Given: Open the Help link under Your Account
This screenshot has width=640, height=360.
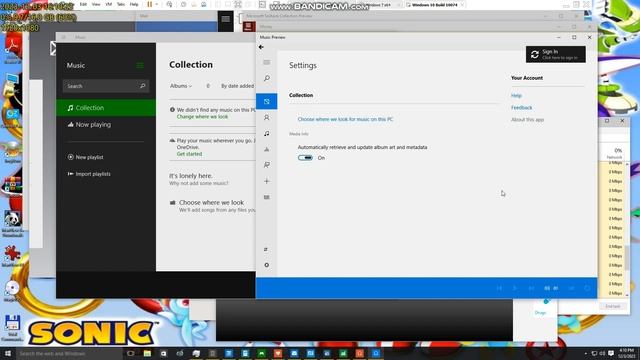Looking at the screenshot, I should click(516, 96).
